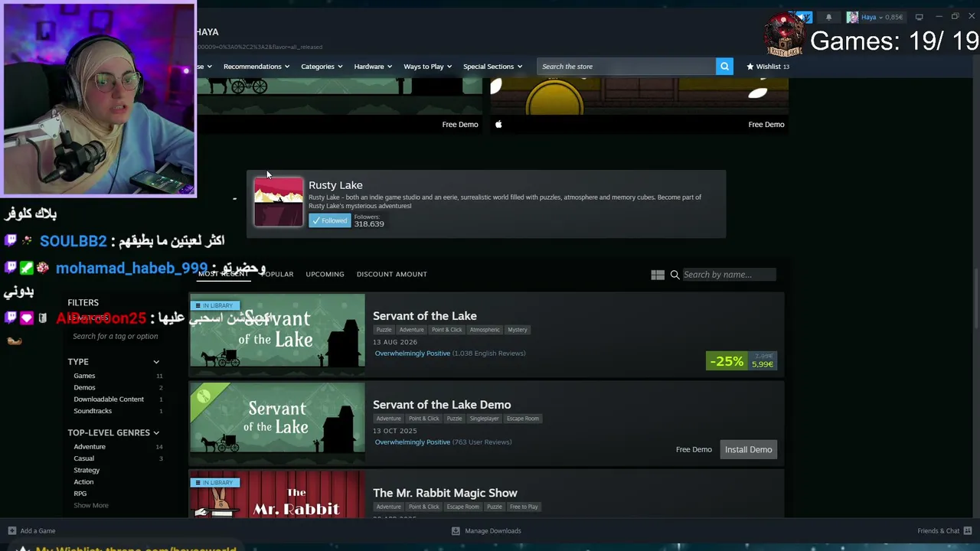Screen dimensions: 980x551
Task: Collapse the TYPE filter section
Action: pyautogui.click(x=156, y=362)
